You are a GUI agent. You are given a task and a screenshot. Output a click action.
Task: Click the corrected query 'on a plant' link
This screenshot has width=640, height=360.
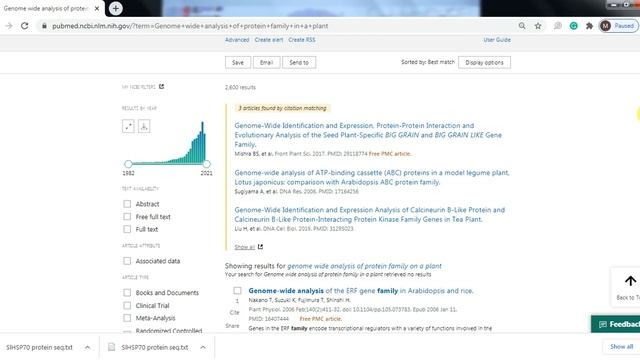coord(364,266)
